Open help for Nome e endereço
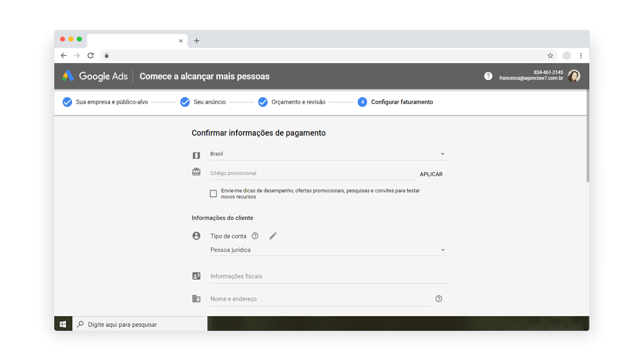This screenshot has height=362, width=644. click(x=439, y=298)
